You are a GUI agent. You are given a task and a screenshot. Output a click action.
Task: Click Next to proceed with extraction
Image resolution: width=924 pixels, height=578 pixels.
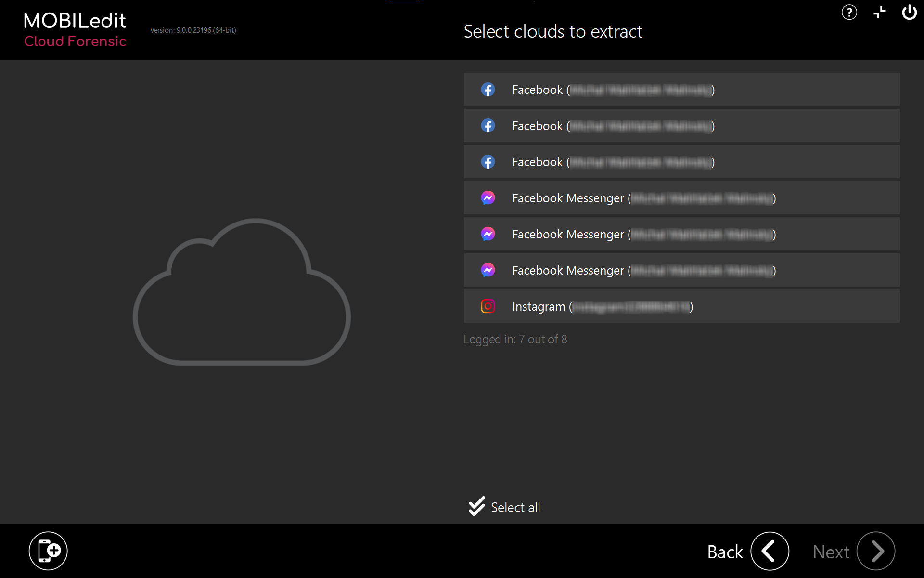[x=831, y=551]
